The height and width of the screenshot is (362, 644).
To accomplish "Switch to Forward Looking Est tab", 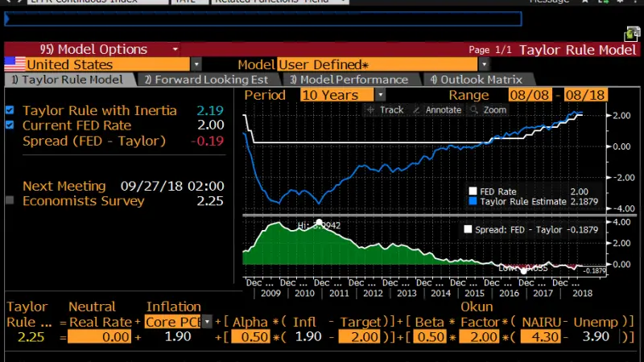I will 206,80.
